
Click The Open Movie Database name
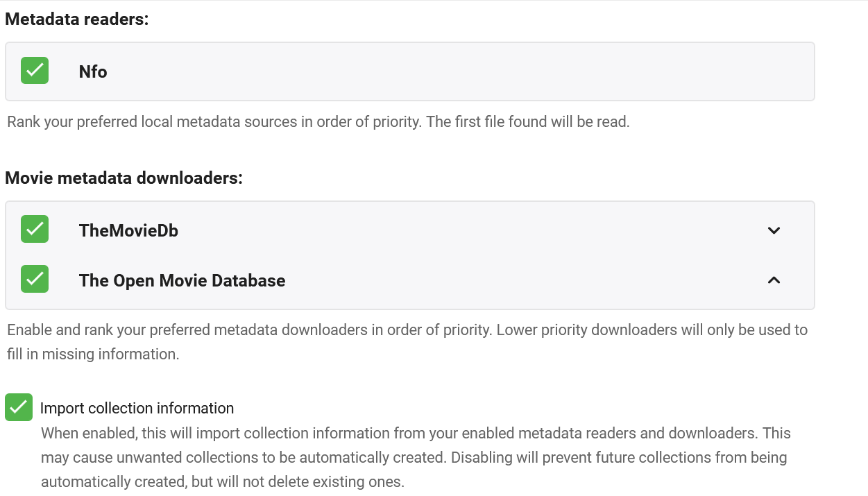coord(182,280)
